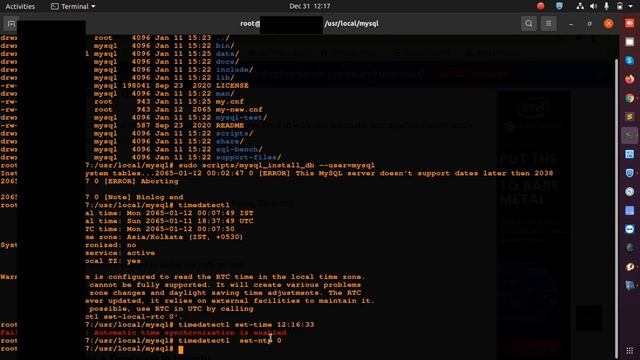Open the blue shield dock icon
The width and height of the screenshot is (640, 360).
(629, 173)
